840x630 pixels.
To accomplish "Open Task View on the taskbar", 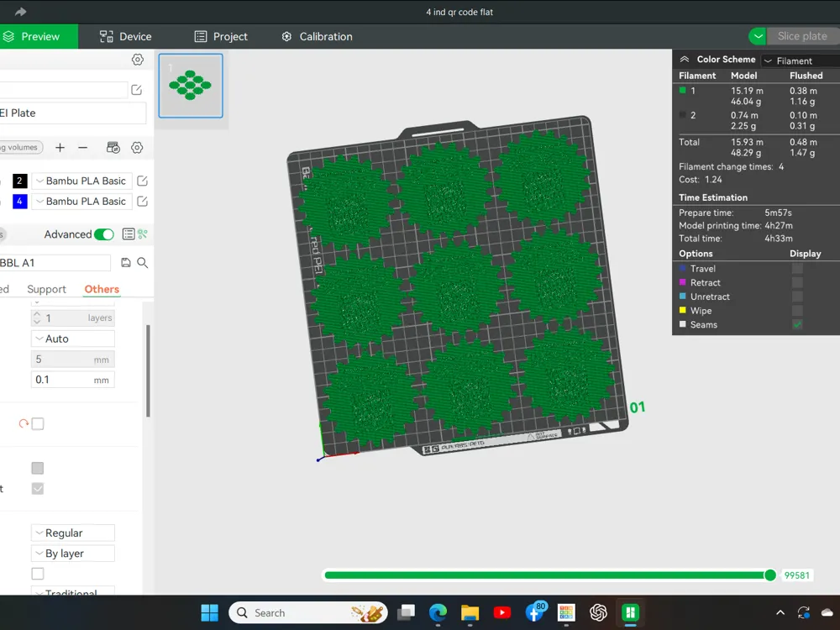I will tap(406, 613).
